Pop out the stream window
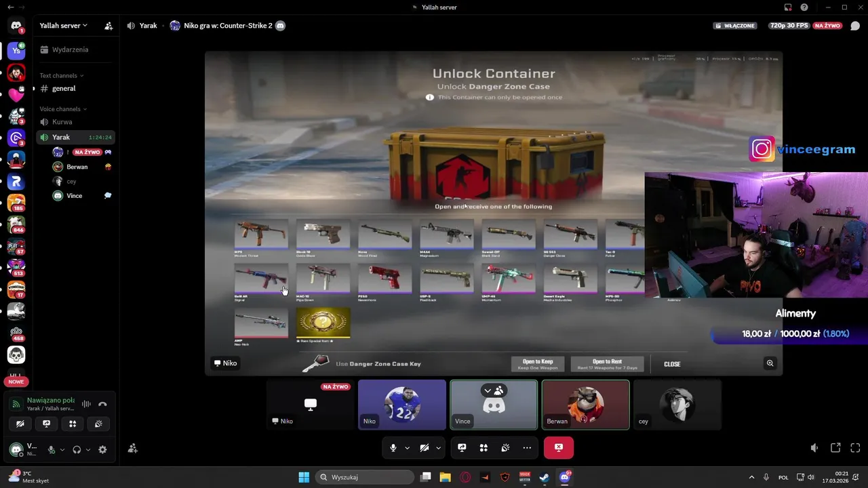Viewport: 868px width, 488px height. click(835, 448)
